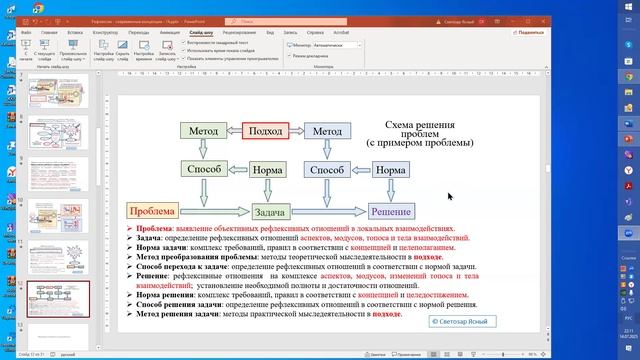Select the Решение box on the slide
Viewport: 640px width, 360px height.
[391, 211]
